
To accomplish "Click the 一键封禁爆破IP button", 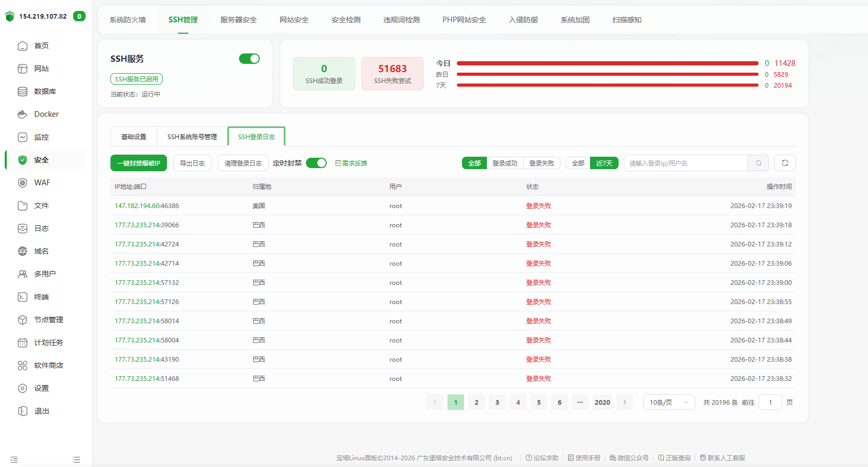I will 138,163.
